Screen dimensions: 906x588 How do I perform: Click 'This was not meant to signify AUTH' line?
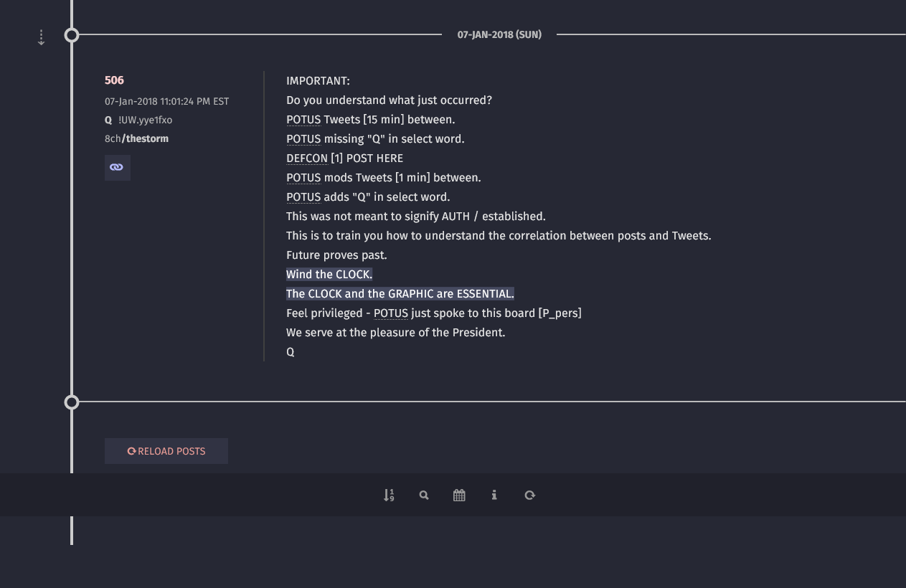point(416,217)
